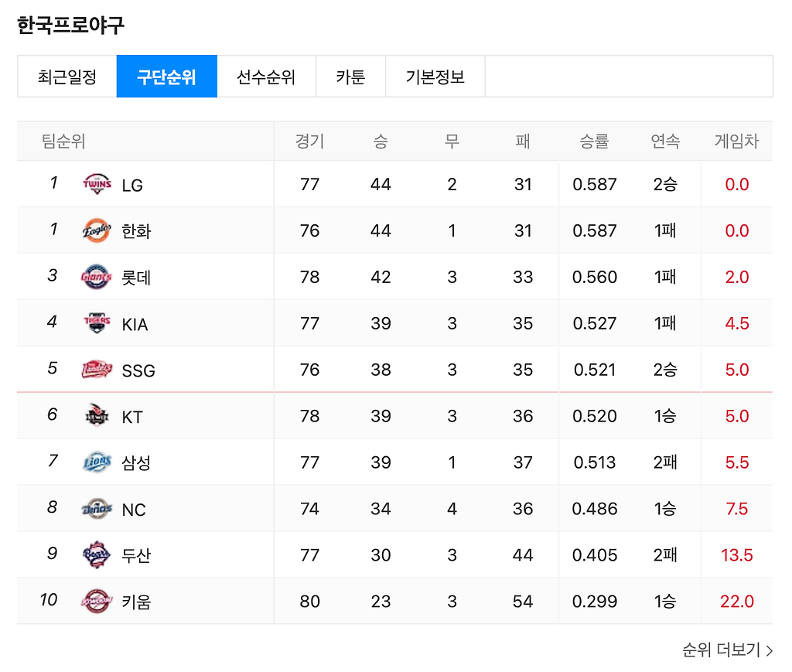Click the 4.5 games-behind value for KIA
This screenshot has width=792, height=672.
click(x=737, y=323)
